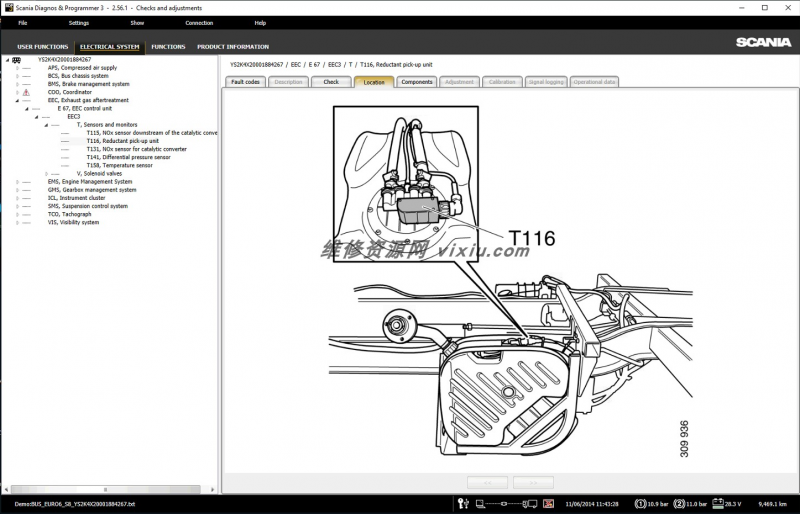Expand the ICL, Instrument cluster node
800x514 pixels.
pos(17,198)
